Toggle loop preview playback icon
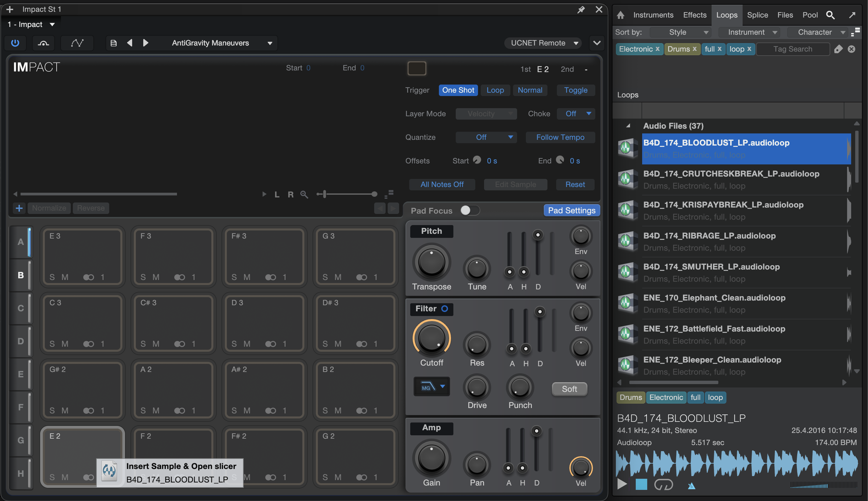This screenshot has width=868, height=501. [x=664, y=484]
